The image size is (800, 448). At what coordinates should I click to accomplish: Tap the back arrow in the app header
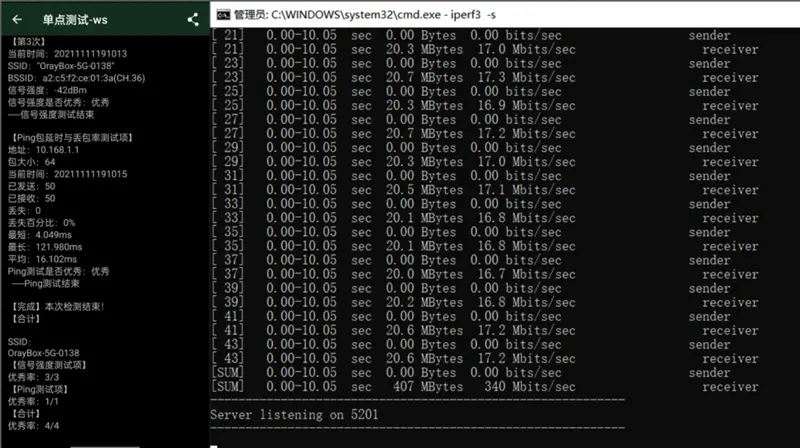pos(17,19)
